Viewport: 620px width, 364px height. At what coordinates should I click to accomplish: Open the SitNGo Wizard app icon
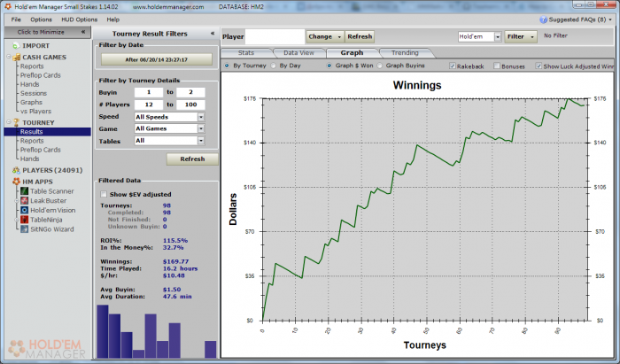coord(25,229)
